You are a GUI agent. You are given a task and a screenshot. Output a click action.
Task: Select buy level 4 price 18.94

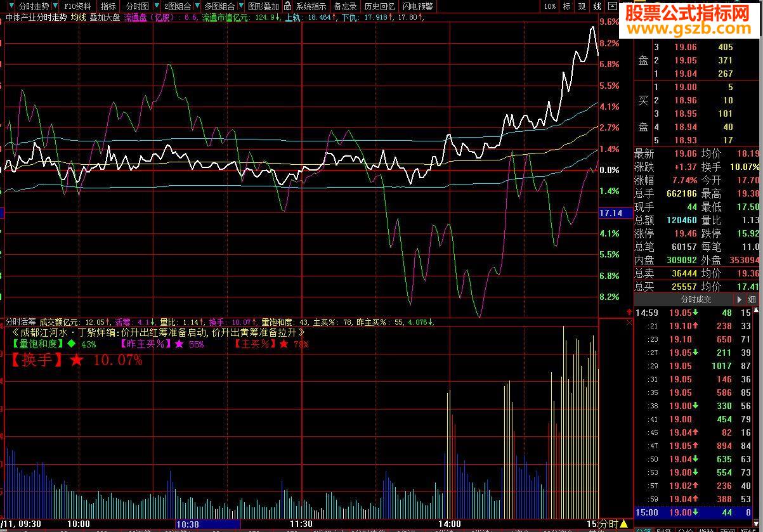click(x=684, y=127)
